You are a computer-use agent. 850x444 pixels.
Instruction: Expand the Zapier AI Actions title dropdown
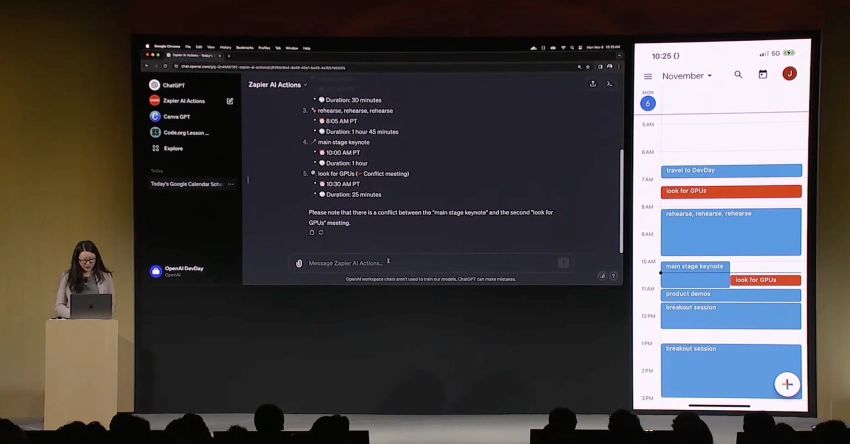(278, 85)
